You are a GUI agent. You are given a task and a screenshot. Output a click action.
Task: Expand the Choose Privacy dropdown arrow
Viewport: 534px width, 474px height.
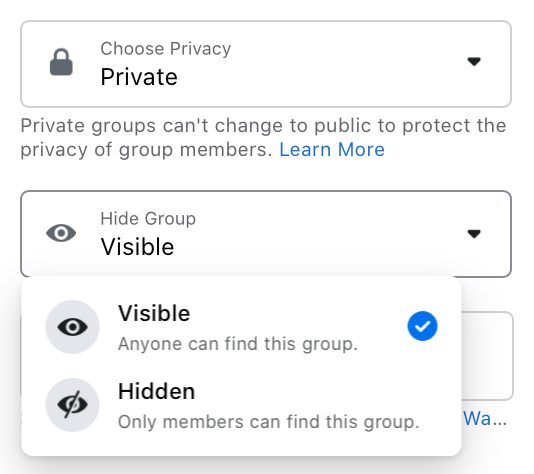(x=474, y=62)
